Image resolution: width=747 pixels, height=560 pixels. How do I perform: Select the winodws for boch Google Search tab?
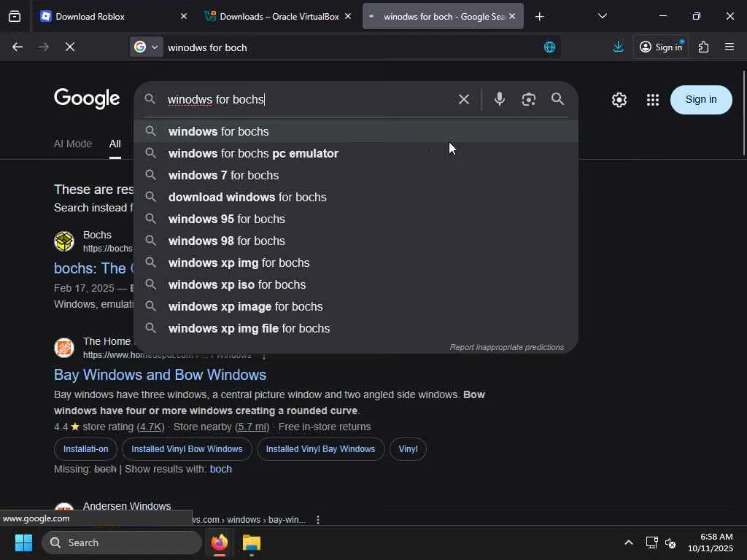point(443,16)
